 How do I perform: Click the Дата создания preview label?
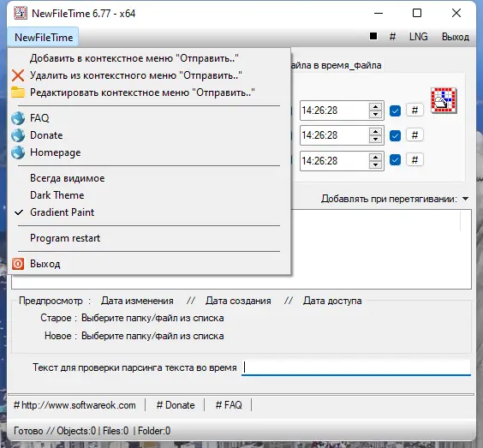(x=238, y=301)
